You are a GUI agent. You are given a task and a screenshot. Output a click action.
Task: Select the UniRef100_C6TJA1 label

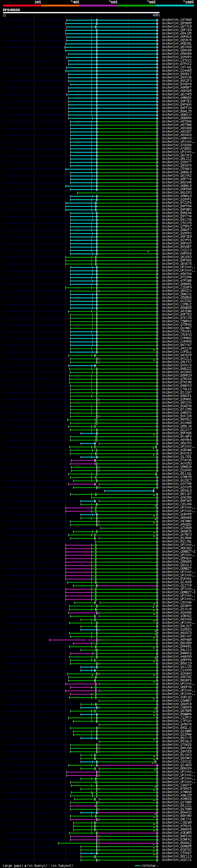pos(176,67)
